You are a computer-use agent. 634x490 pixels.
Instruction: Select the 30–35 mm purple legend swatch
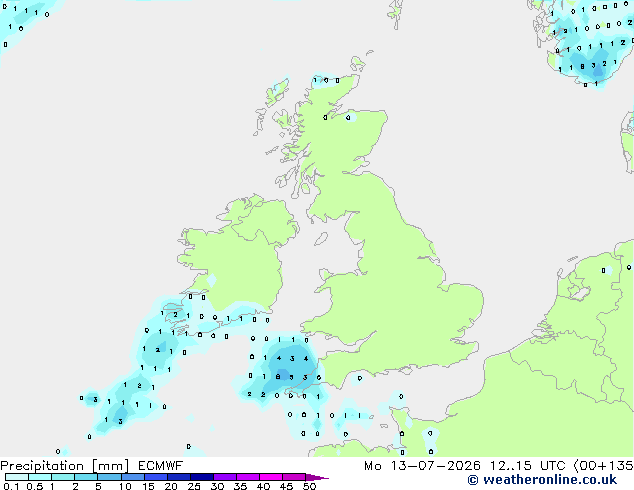[225, 477]
